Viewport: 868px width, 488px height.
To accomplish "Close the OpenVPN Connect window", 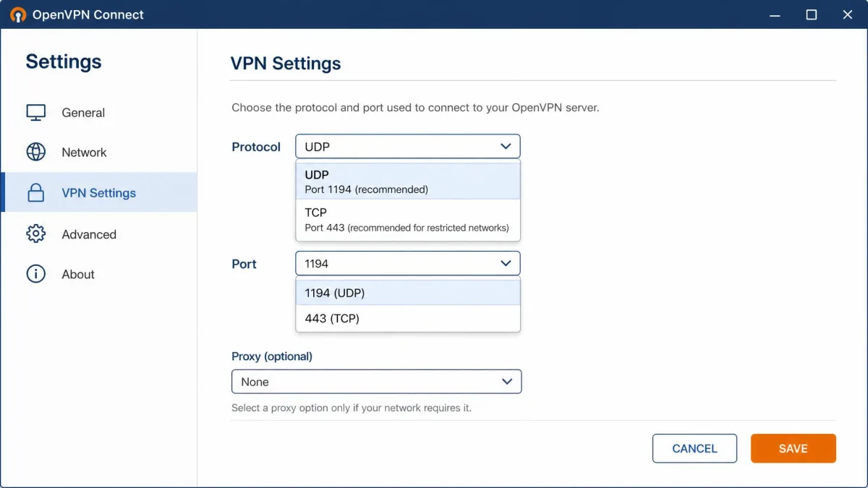I will 848,14.
